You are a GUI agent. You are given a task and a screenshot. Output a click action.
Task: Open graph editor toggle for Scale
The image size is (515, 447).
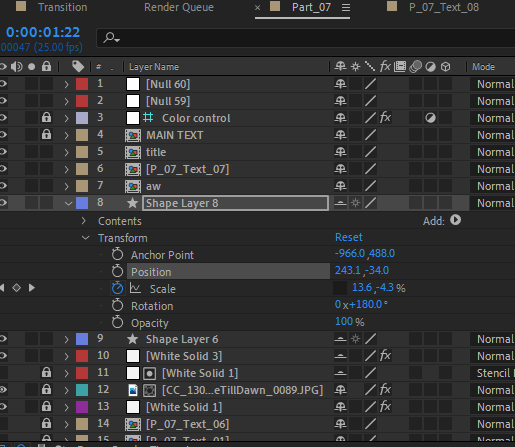coord(135,288)
